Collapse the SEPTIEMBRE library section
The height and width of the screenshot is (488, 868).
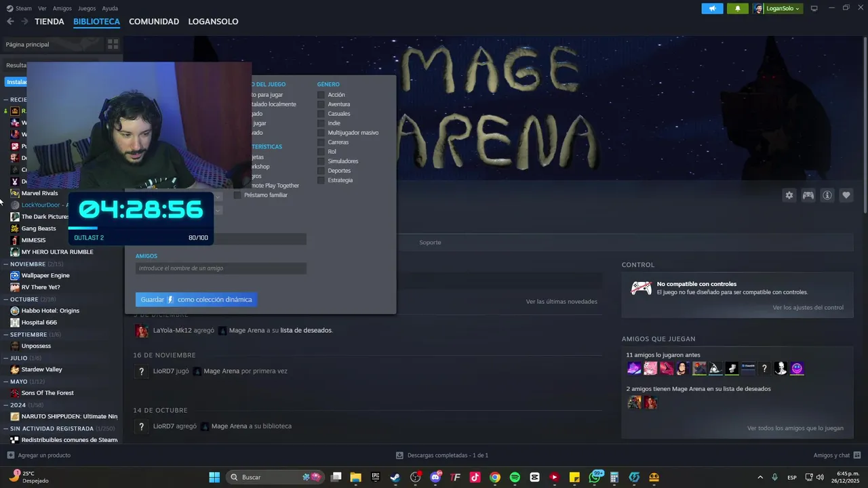[6, 335]
